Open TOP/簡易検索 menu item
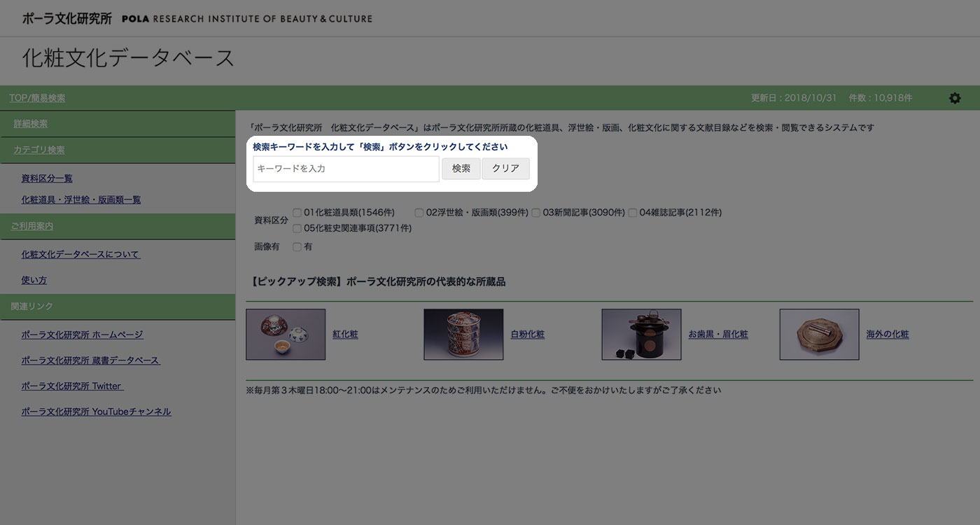The height and width of the screenshot is (525, 980). tap(37, 98)
